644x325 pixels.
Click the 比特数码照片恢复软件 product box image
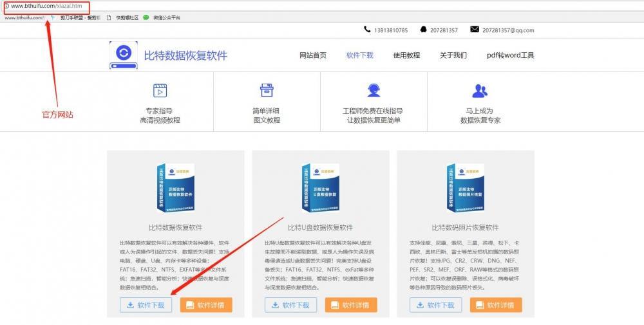466,188
